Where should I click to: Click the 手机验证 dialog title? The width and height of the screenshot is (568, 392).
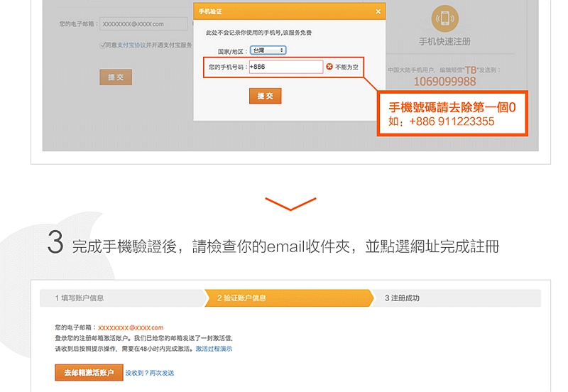[x=210, y=11]
